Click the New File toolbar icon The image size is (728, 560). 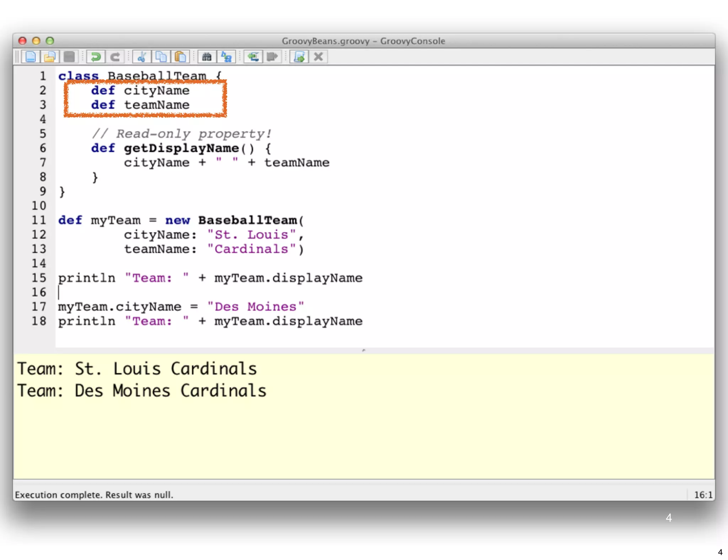31,57
